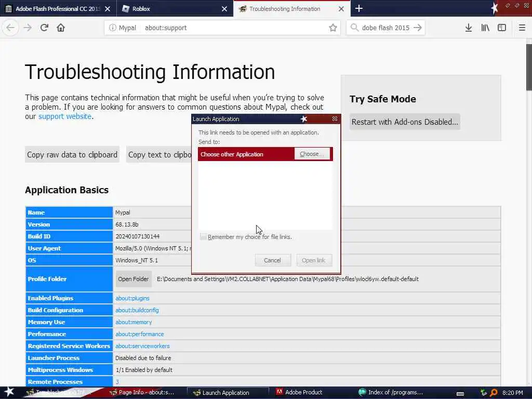Enable Remember my choice for file links

click(x=203, y=237)
